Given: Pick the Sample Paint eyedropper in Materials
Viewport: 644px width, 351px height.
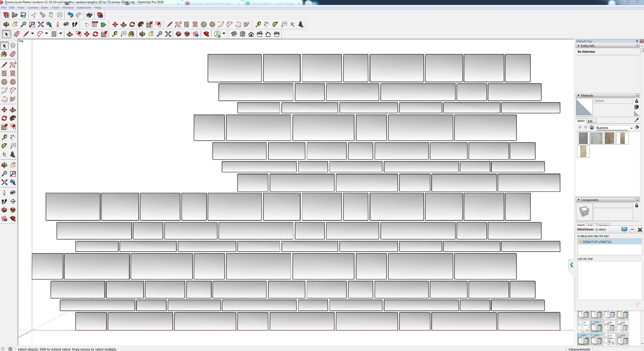Looking at the screenshot, I should pos(637,120).
